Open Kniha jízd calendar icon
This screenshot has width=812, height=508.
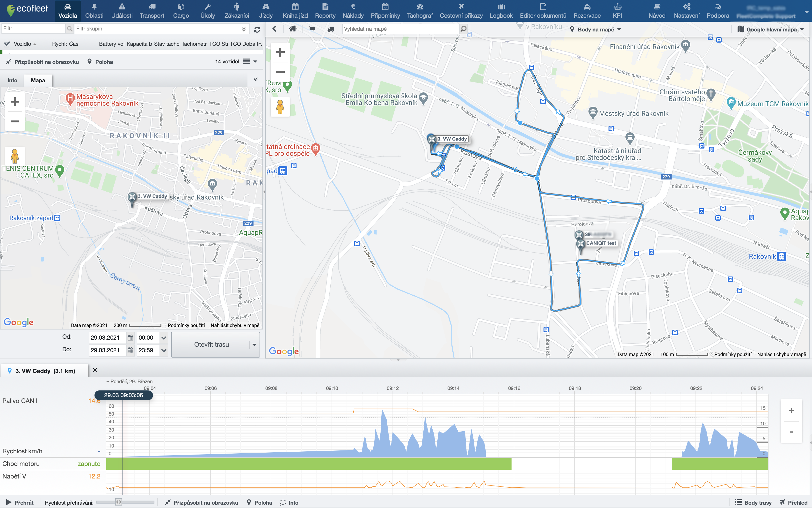[x=295, y=6]
